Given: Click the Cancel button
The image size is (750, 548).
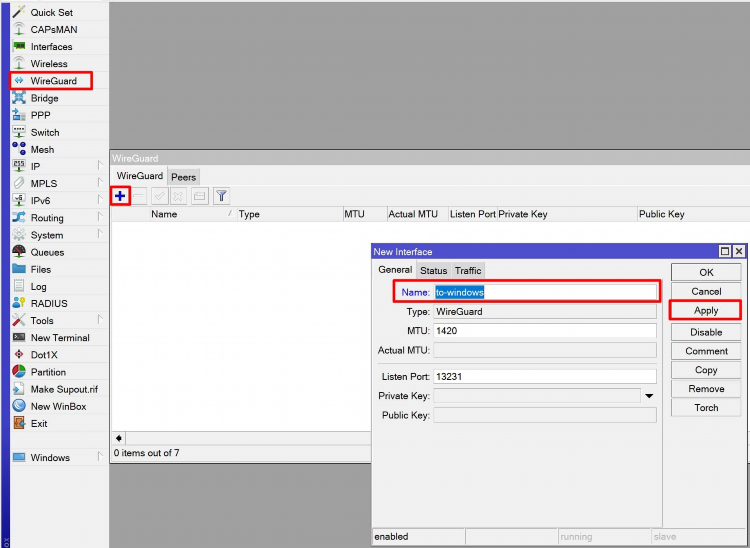Looking at the screenshot, I should click(706, 292).
